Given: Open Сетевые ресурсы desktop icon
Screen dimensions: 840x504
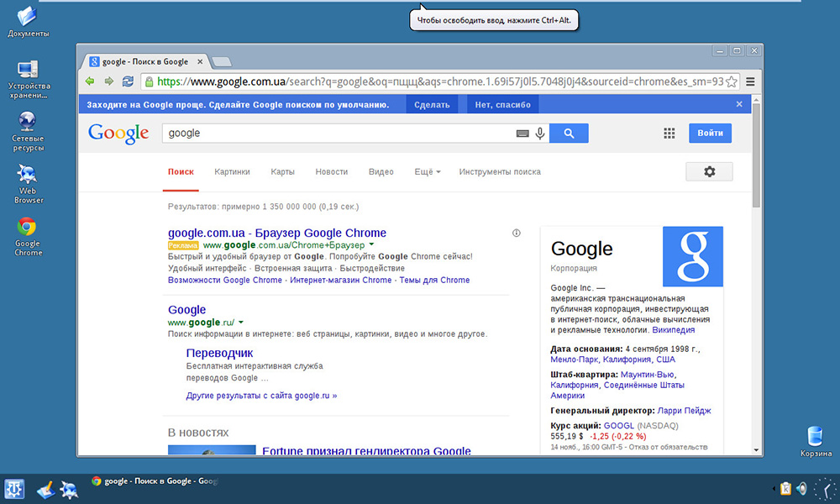Looking at the screenshot, I should (28, 132).
